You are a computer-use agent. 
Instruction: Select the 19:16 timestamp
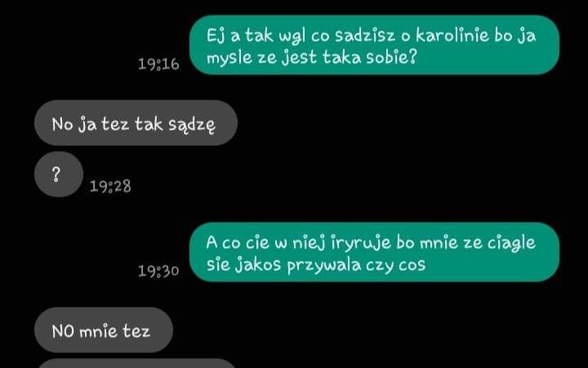coord(158,64)
